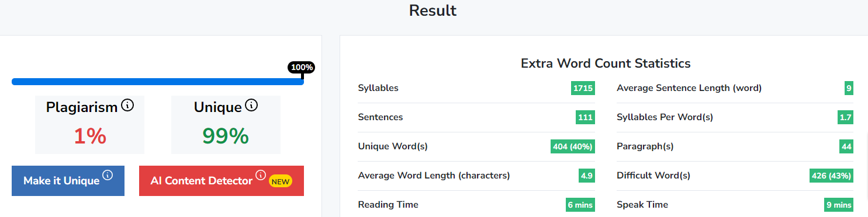Viewport: 868px width, 217px height.
Task: Click the blue plagiarism progress bar
Action: coord(158,82)
